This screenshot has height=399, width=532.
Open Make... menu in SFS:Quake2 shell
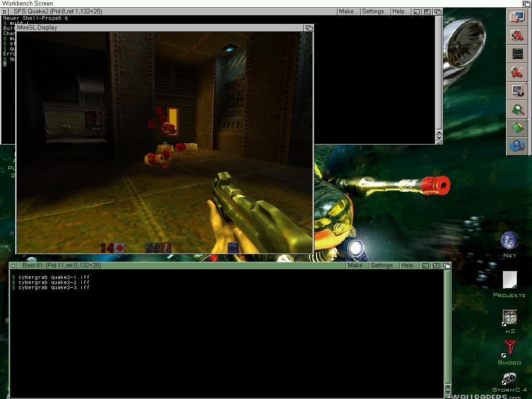[x=349, y=12]
